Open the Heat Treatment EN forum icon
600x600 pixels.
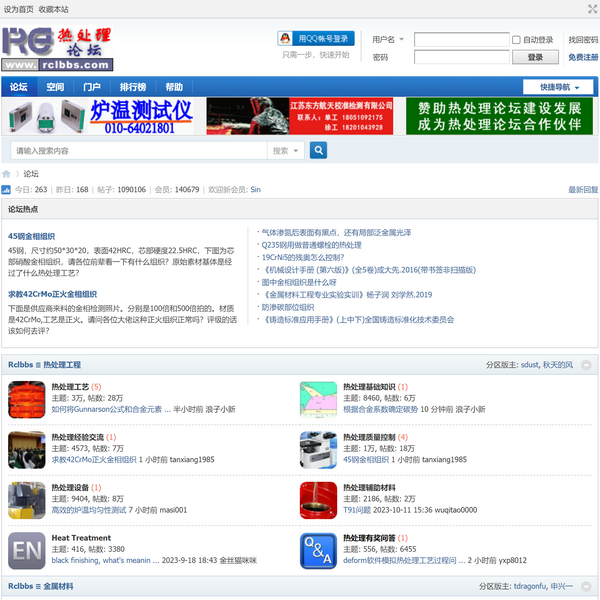26,550
